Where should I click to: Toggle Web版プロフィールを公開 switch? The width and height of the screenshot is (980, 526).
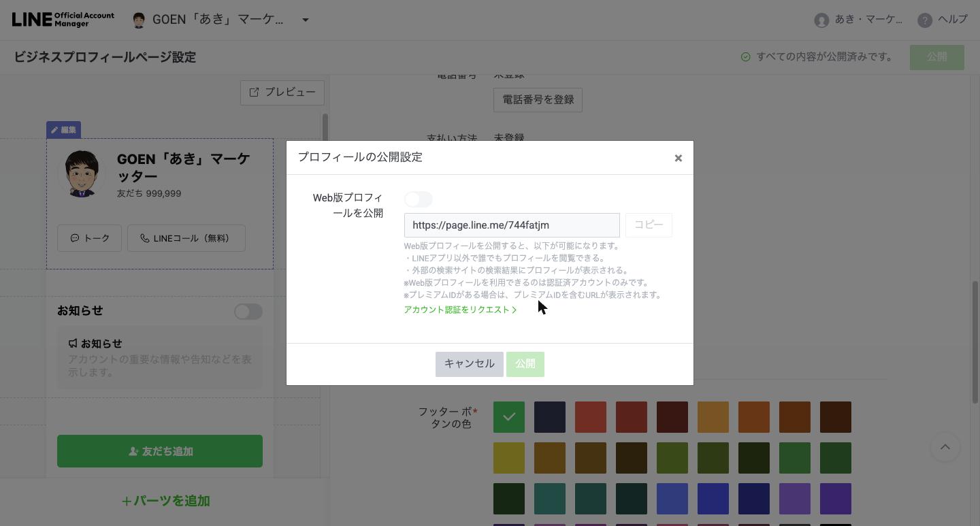click(x=418, y=199)
